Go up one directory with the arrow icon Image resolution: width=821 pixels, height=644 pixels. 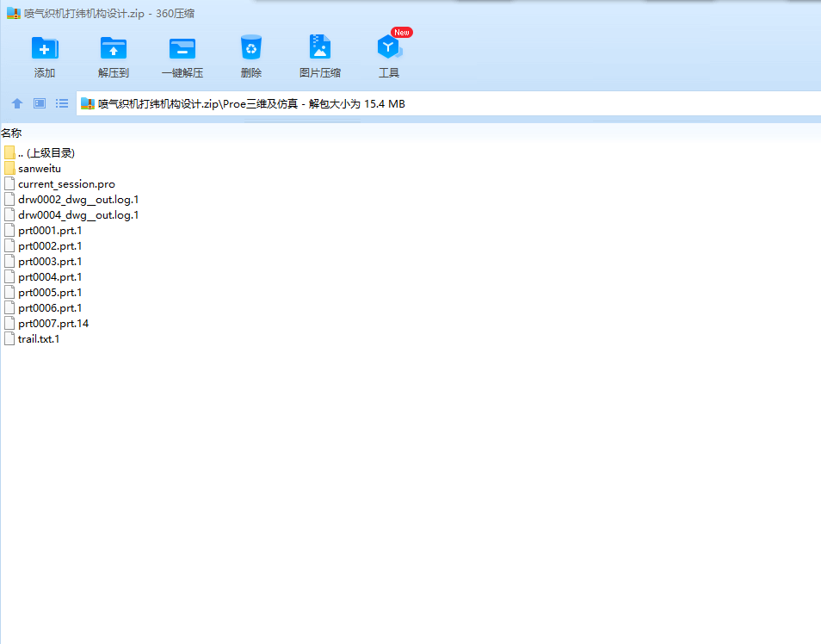pos(16,104)
